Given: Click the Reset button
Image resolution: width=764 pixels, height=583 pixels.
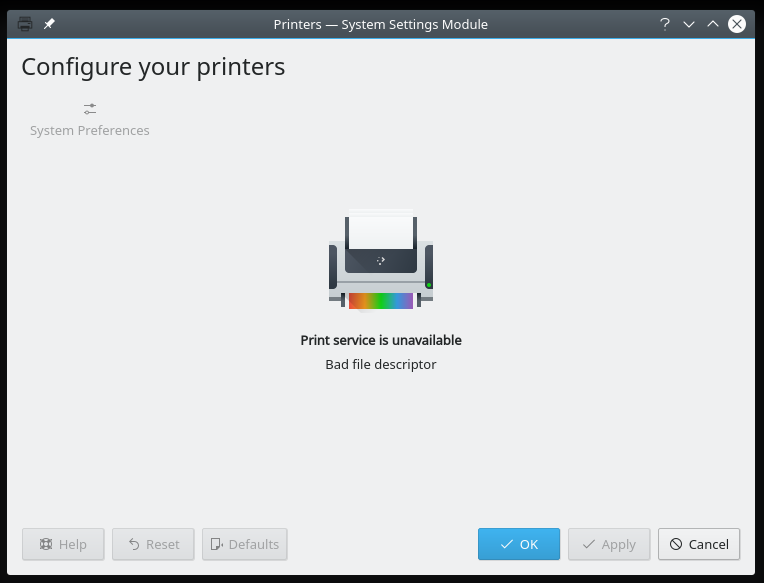Looking at the screenshot, I should (153, 544).
